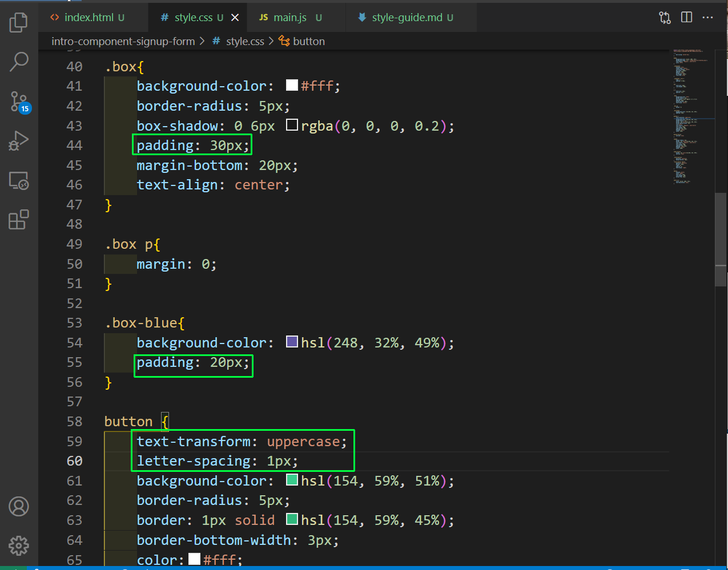The height and width of the screenshot is (570, 728).
Task: Open the Extensions view icon
Action: point(19,220)
